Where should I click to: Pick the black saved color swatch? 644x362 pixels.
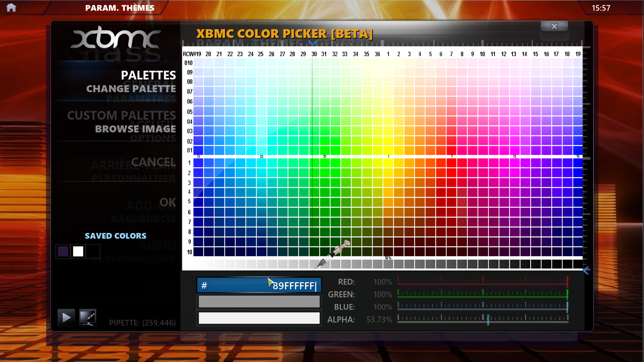click(93, 251)
